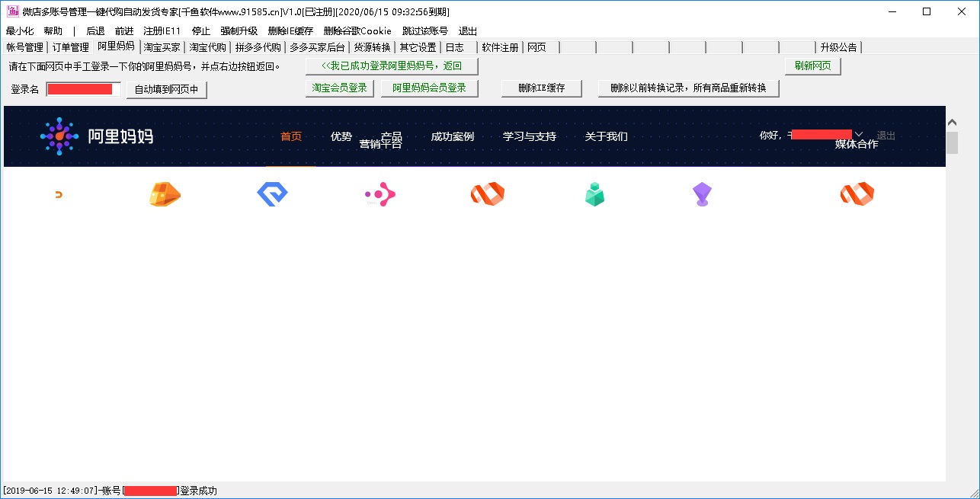This screenshot has width=980, height=499.
Task: Select the 阿里妈妈 tab
Action: pyautogui.click(x=116, y=46)
